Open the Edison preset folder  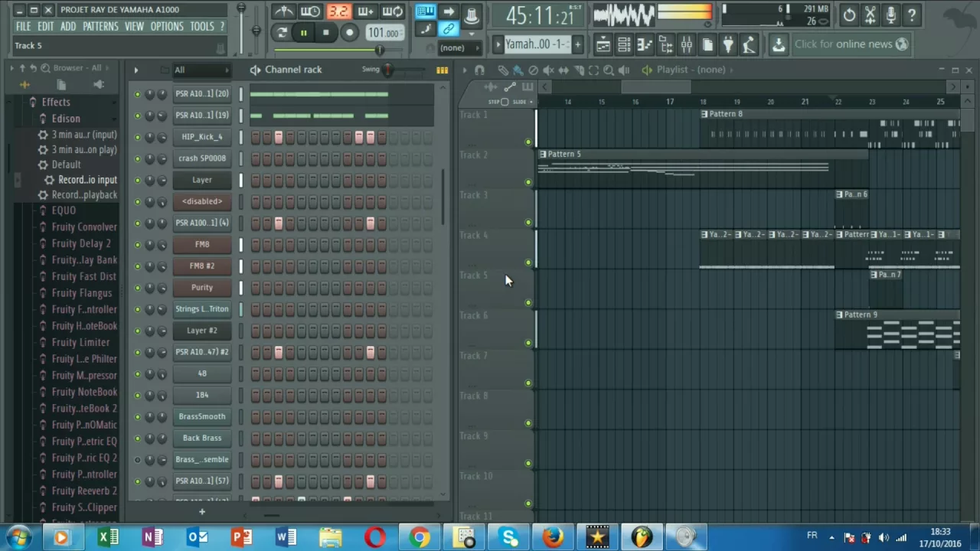[66, 119]
